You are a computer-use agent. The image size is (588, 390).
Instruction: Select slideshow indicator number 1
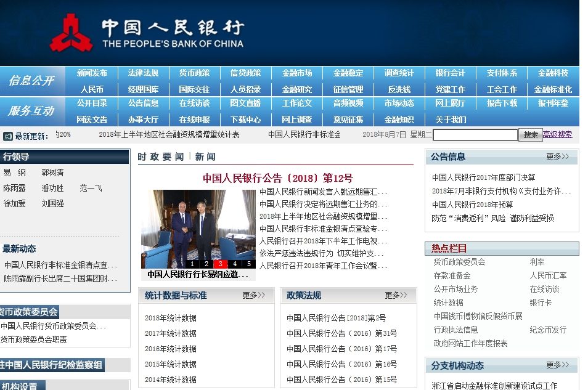pyautogui.click(x=192, y=264)
